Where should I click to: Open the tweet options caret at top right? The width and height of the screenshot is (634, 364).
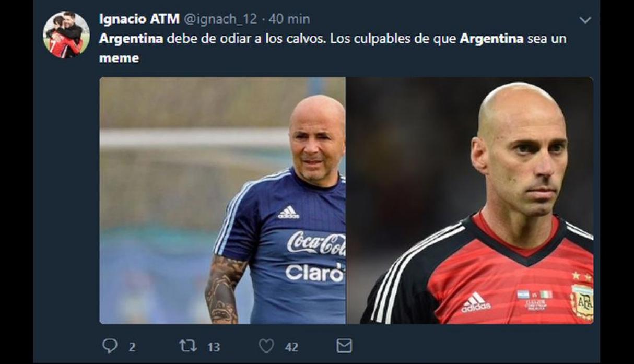pos(585,20)
